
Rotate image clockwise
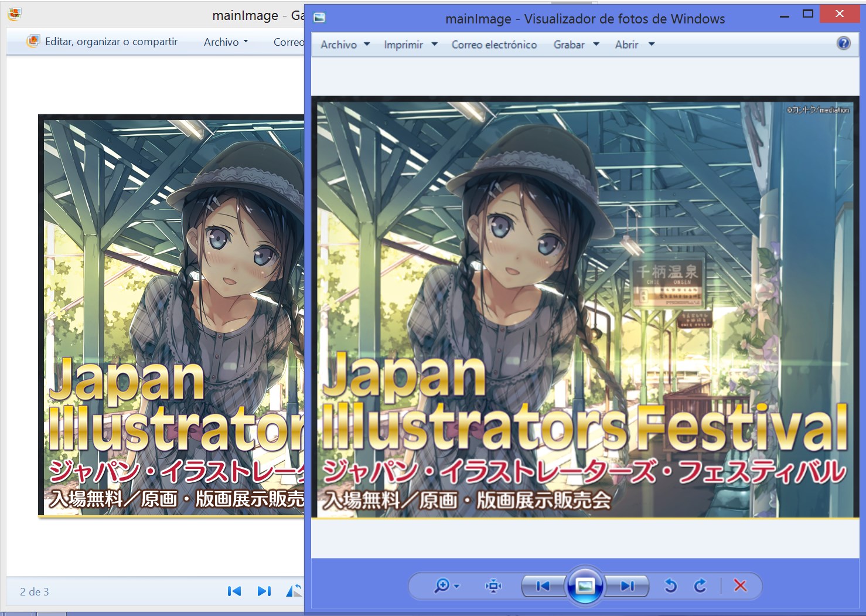coord(700,586)
